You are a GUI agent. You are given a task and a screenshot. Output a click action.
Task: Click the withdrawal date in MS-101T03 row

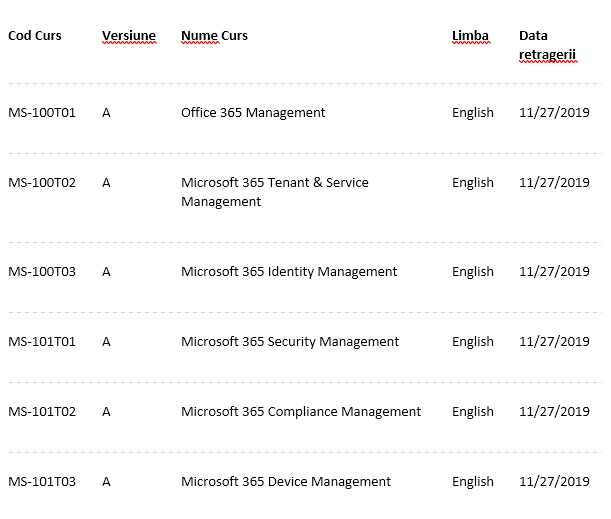click(x=554, y=482)
